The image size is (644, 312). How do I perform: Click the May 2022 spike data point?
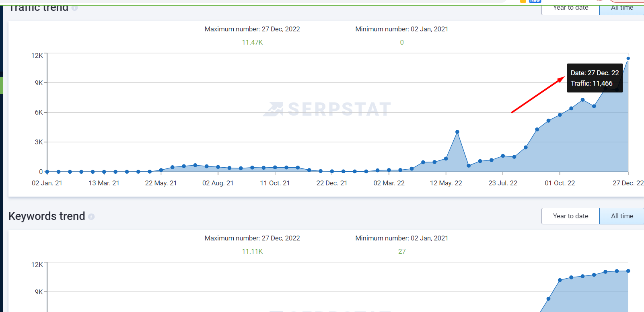tap(457, 132)
